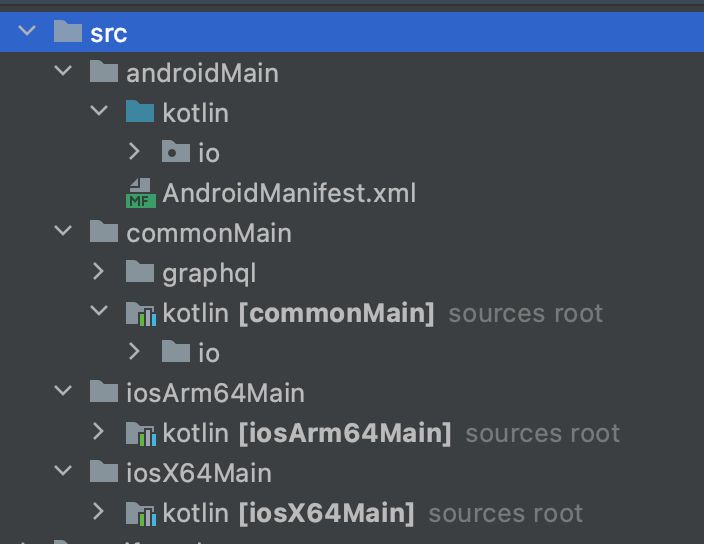Select kotlin [iosX64Main] label
This screenshot has height=544, width=704.
point(288,513)
